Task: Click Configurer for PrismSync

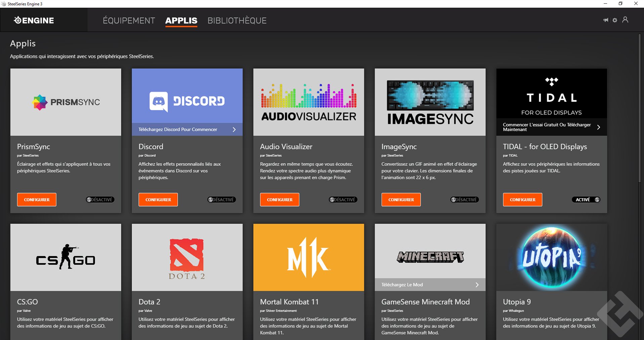Action: tap(37, 200)
